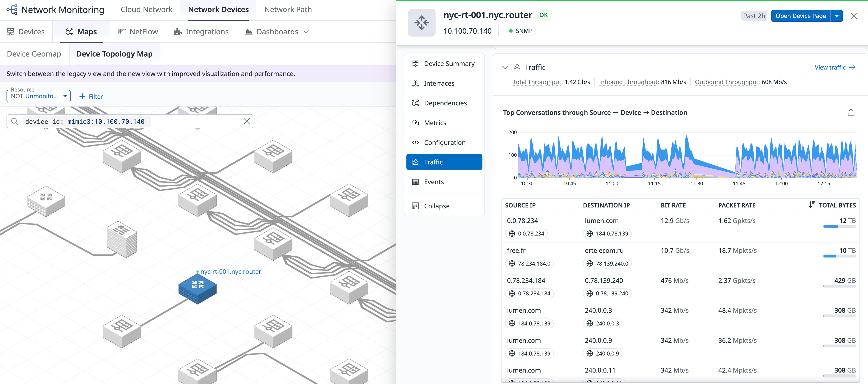Open dropdown arrow beside Open Device Page

pos(837,16)
